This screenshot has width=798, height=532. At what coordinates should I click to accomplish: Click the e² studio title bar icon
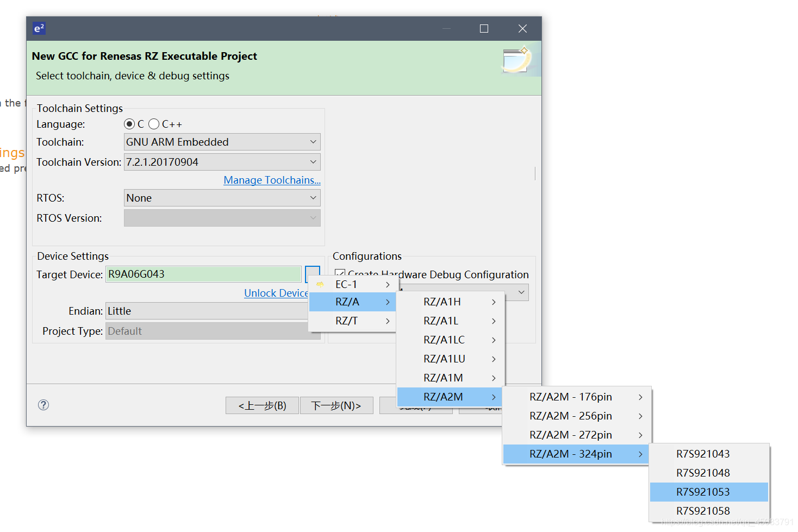[x=39, y=28]
